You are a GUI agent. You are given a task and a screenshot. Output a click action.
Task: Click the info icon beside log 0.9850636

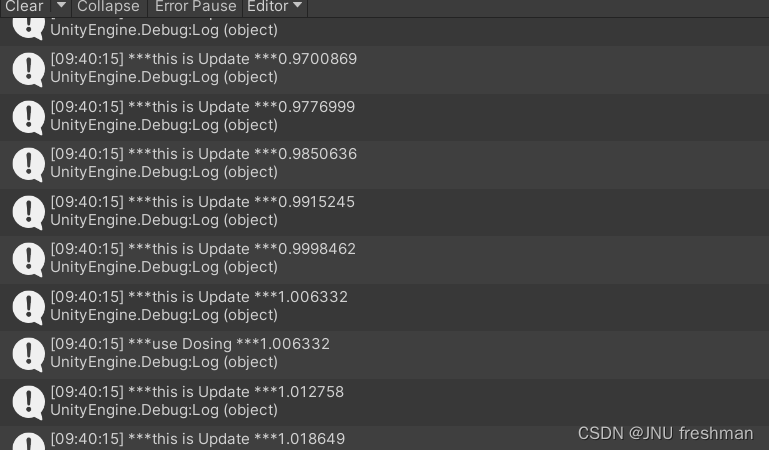(28, 164)
